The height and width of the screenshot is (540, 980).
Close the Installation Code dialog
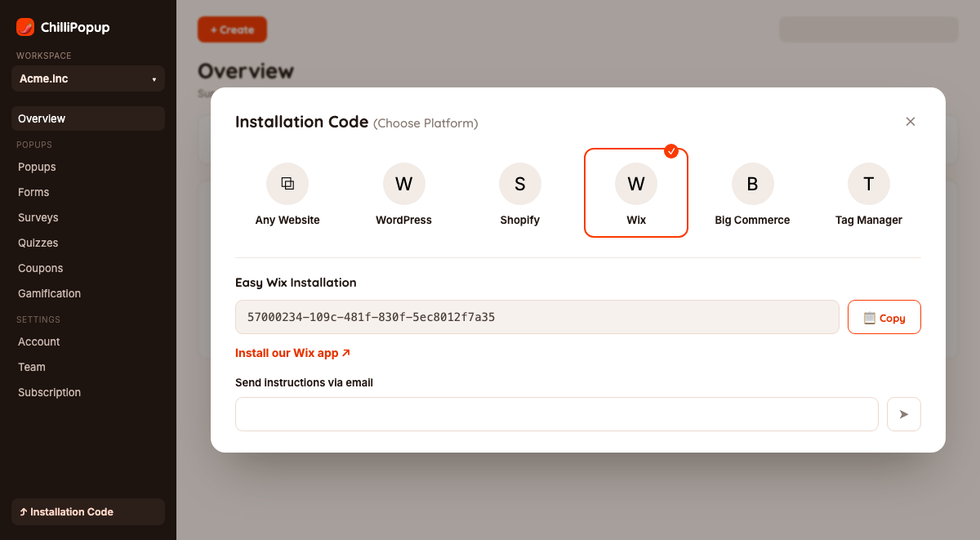point(911,122)
